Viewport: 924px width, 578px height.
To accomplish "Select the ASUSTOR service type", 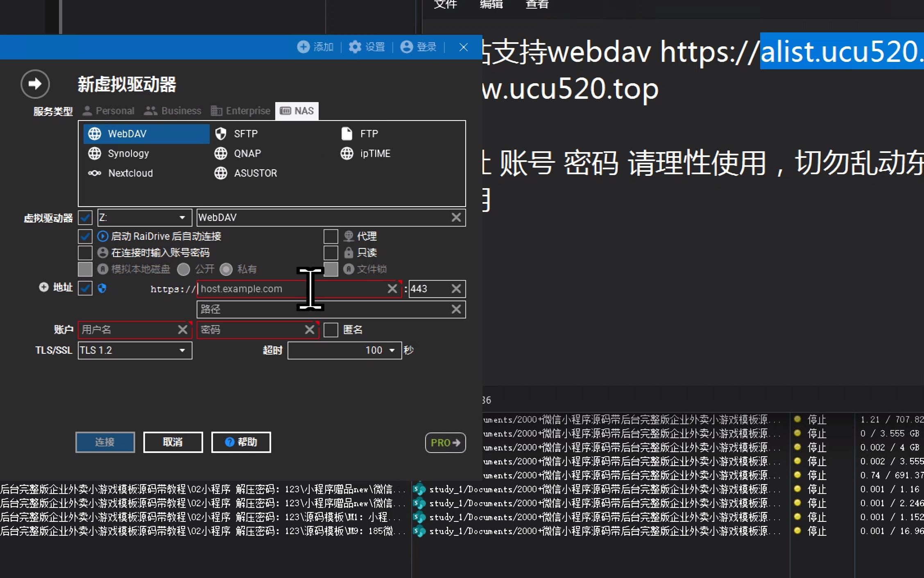I will [255, 173].
